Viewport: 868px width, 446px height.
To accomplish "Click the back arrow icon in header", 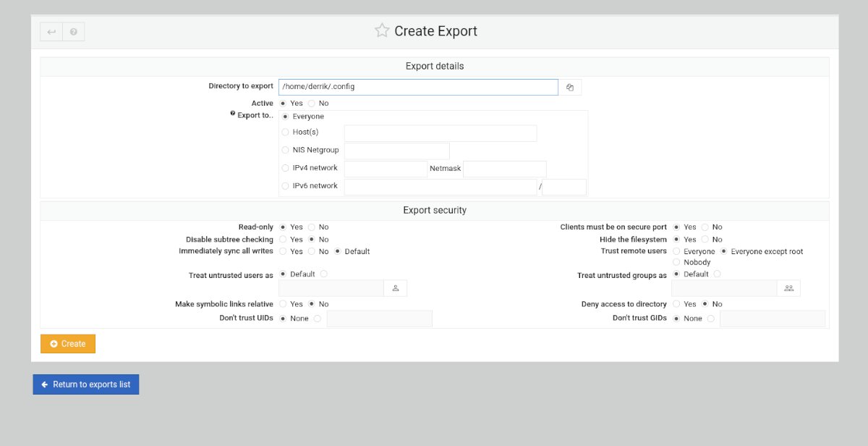I will click(51, 32).
